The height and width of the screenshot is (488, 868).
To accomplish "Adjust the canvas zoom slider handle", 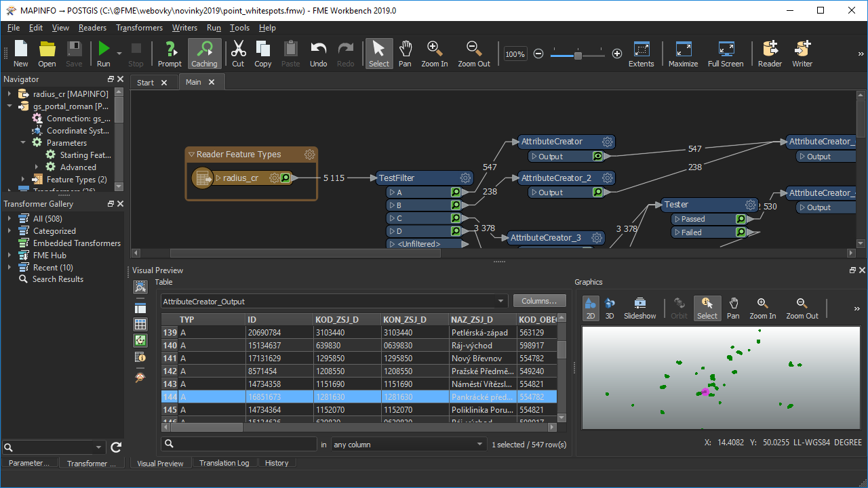I will point(578,54).
